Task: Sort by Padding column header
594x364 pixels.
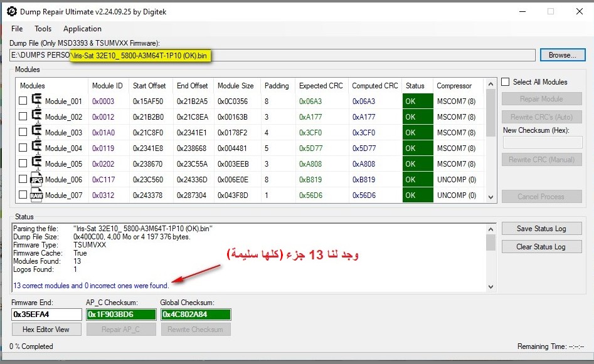Action: [277, 86]
